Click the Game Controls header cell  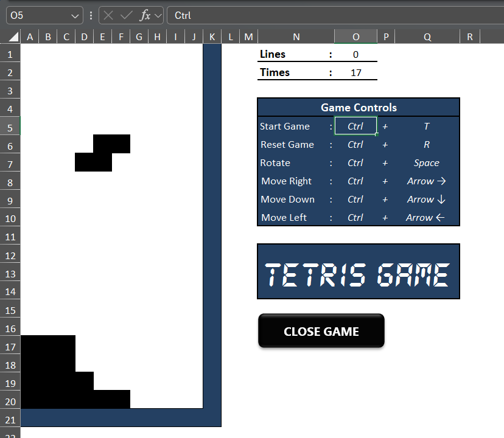coord(359,107)
